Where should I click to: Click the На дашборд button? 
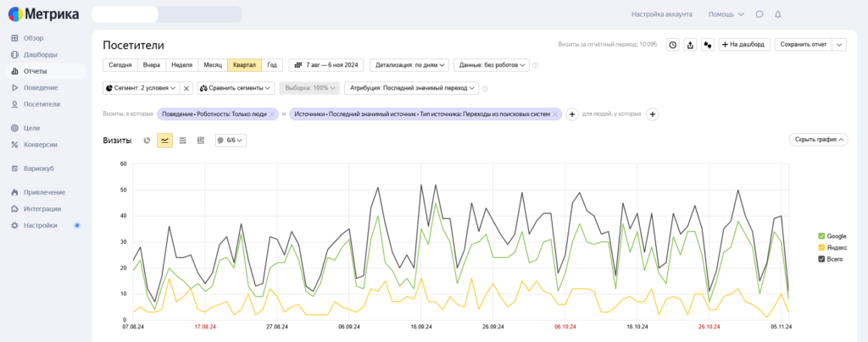pos(743,45)
